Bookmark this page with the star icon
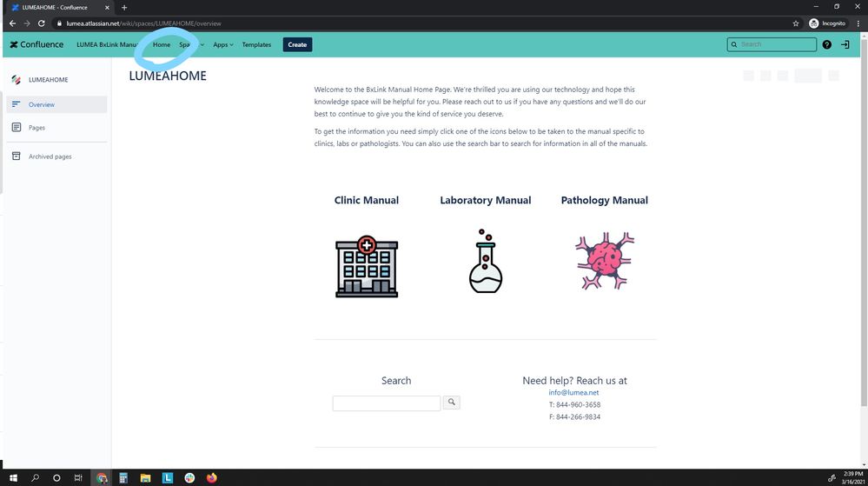This screenshot has height=486, width=868. click(x=796, y=23)
